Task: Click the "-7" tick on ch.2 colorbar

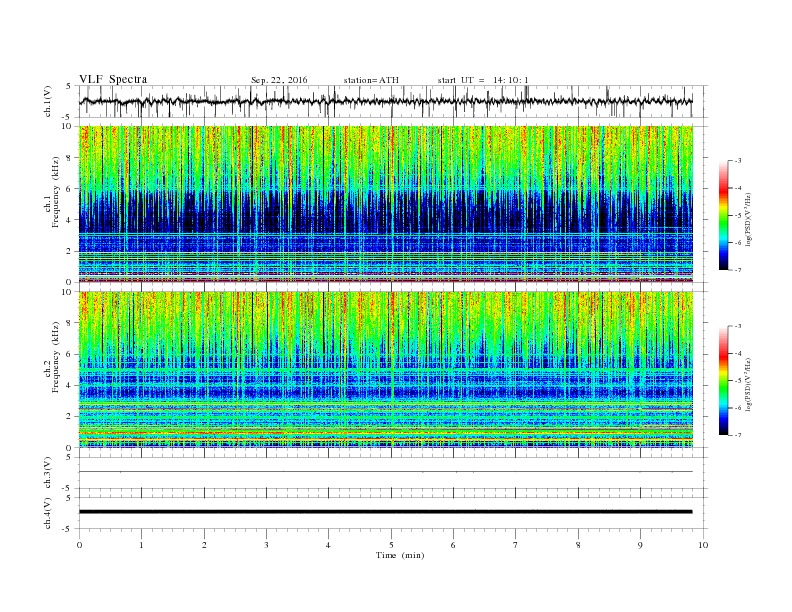Action: pyautogui.click(x=738, y=435)
